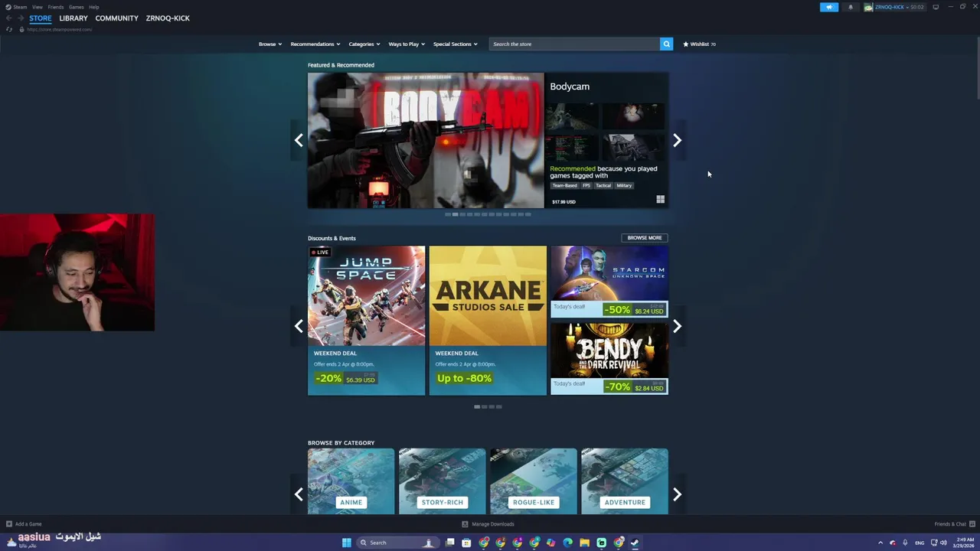The height and width of the screenshot is (551, 980).
Task: Click the Windows platform icon on Bodycam
Action: [660, 200]
